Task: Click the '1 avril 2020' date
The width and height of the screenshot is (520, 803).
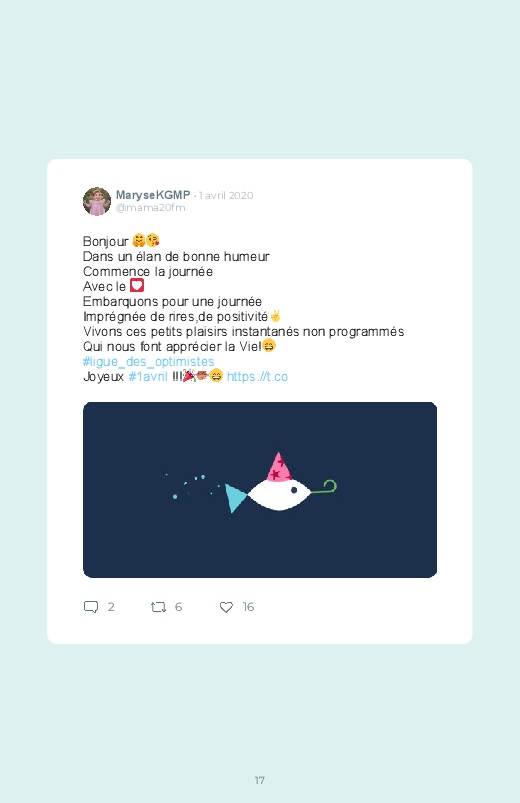Action: click(226, 195)
